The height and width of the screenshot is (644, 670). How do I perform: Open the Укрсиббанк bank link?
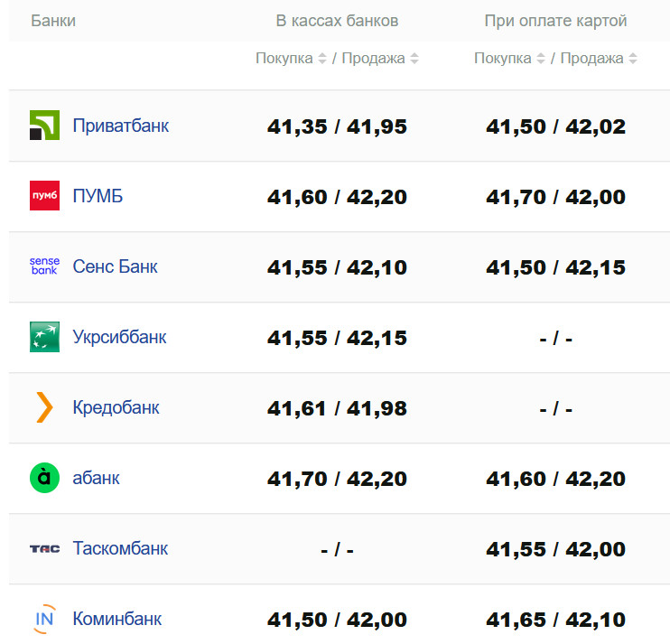tap(119, 337)
